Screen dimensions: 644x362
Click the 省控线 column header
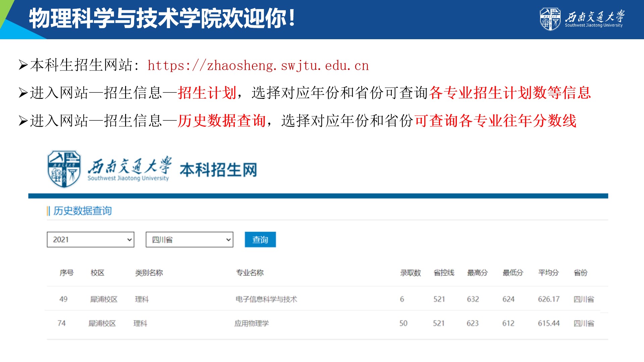pos(443,273)
